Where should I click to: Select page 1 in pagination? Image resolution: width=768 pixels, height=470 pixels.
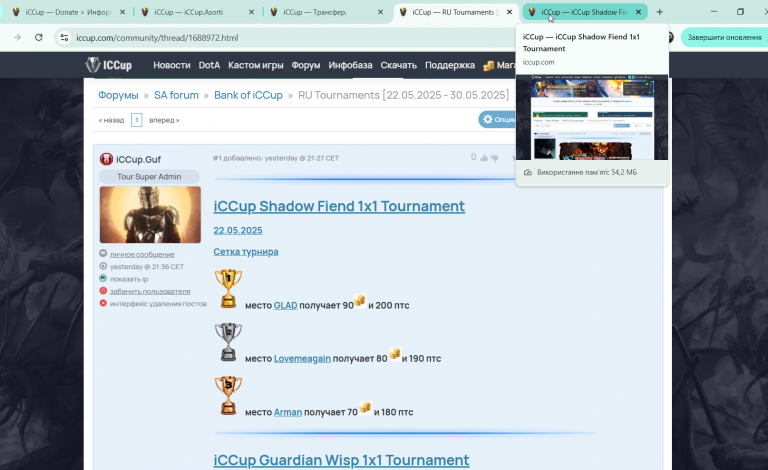(x=137, y=120)
